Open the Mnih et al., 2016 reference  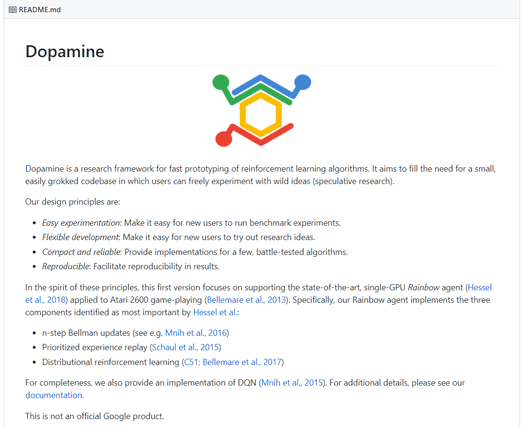tap(196, 333)
